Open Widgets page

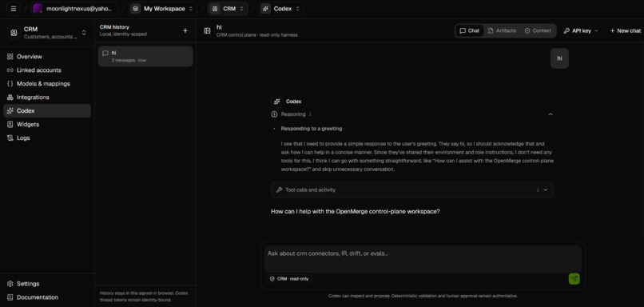click(x=47, y=124)
